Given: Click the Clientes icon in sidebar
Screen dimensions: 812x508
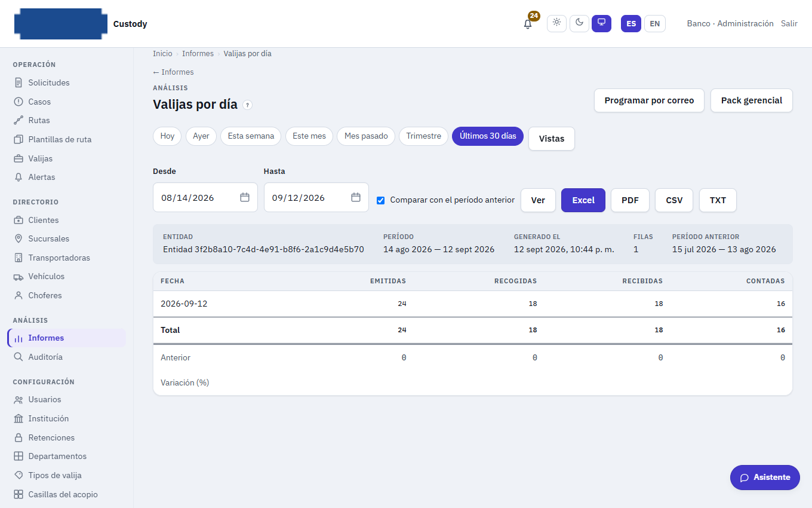Looking at the screenshot, I should pos(18,220).
